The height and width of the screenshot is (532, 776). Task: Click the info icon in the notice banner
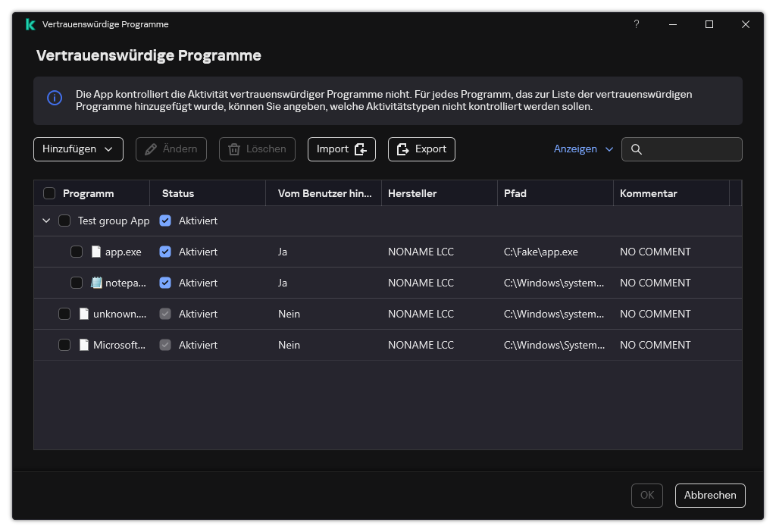pos(55,99)
